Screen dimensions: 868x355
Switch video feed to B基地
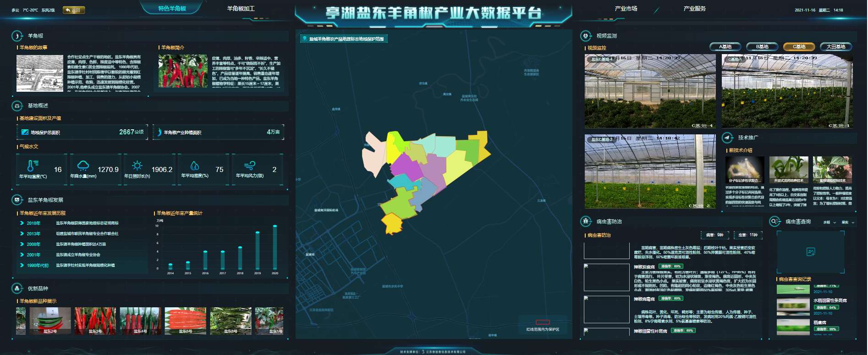[762, 47]
